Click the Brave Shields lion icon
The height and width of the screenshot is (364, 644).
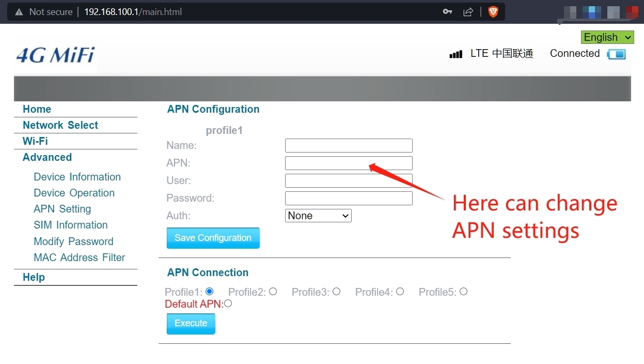pos(493,12)
